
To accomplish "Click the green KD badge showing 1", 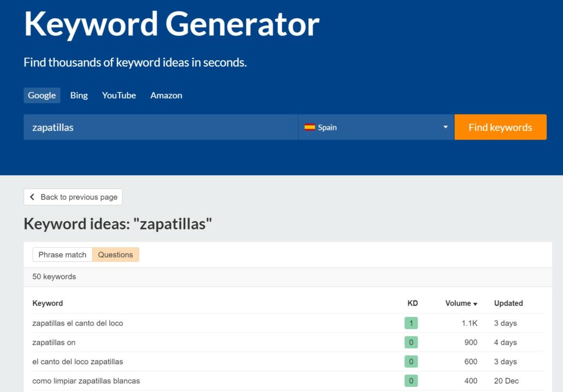I will coord(410,323).
